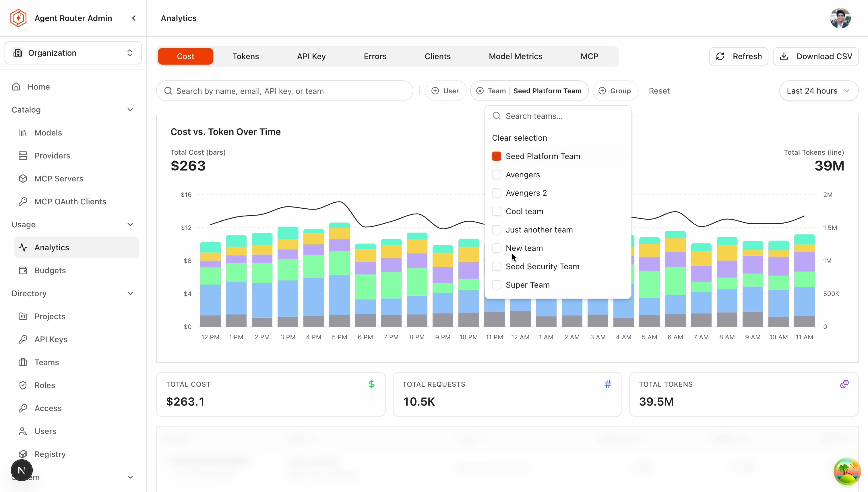Click Clear selection in team list
The image size is (868, 492).
pyautogui.click(x=519, y=138)
